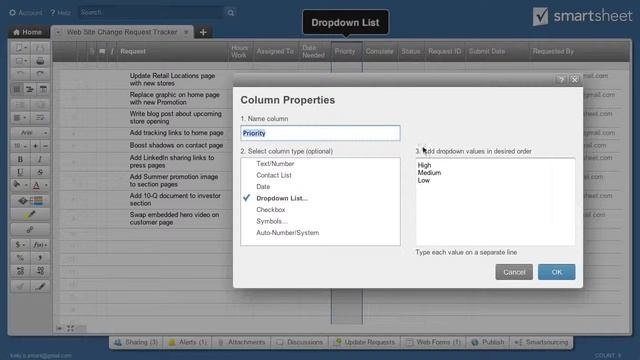Open the fx formula dropdown
640x360 pixels.
40,245
